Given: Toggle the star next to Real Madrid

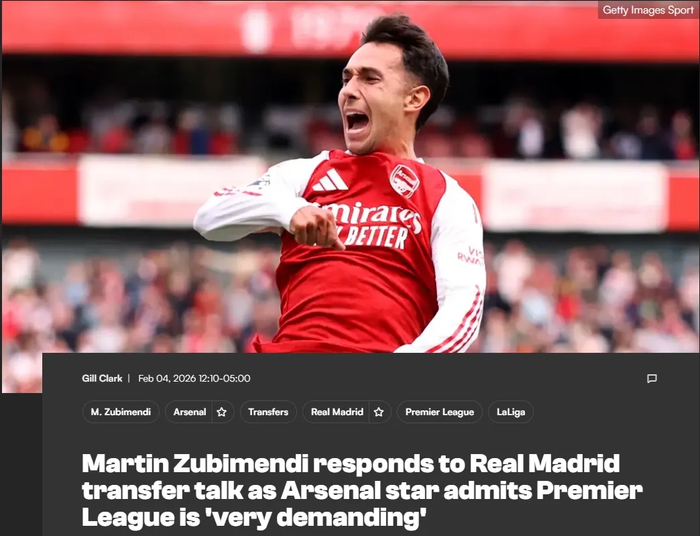Looking at the screenshot, I should click(379, 412).
